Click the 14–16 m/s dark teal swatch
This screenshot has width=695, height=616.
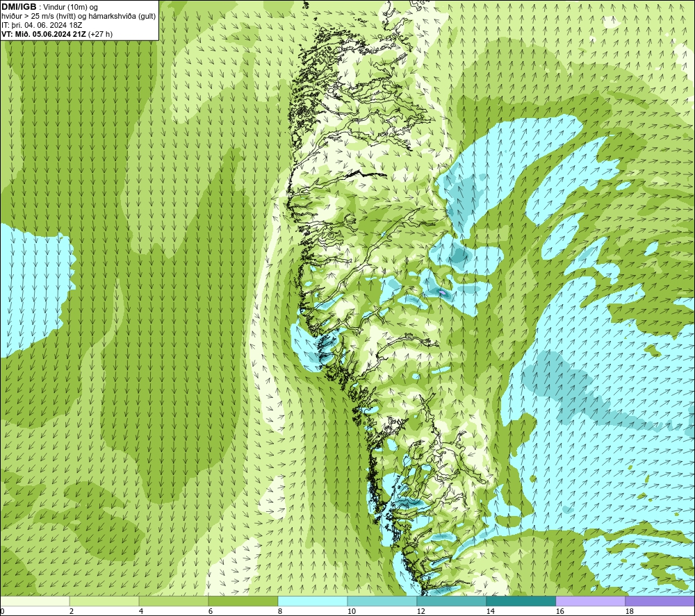point(521,601)
